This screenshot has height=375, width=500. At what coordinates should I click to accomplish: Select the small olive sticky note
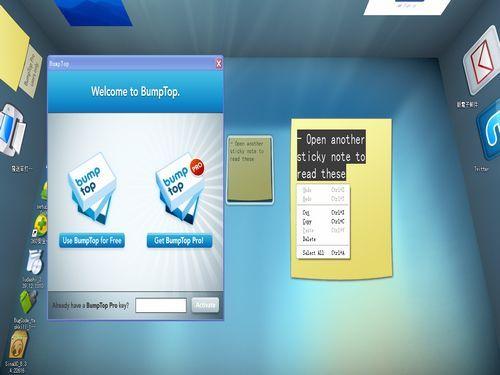click(250, 169)
